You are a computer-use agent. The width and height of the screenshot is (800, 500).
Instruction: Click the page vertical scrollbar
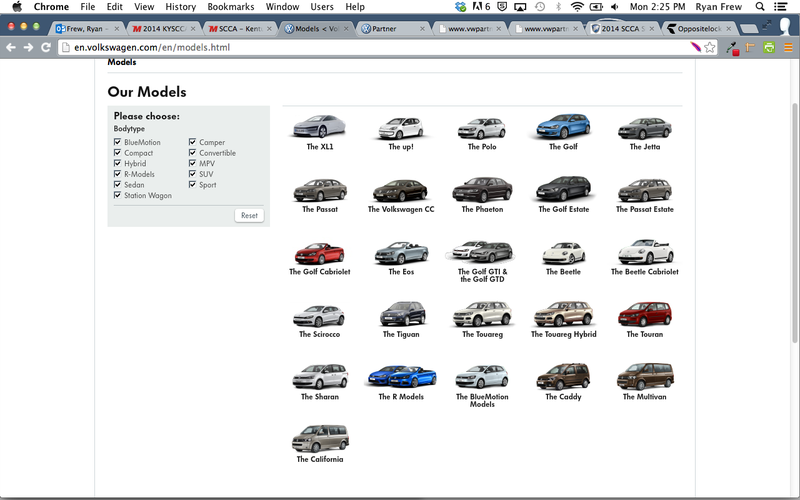794,222
